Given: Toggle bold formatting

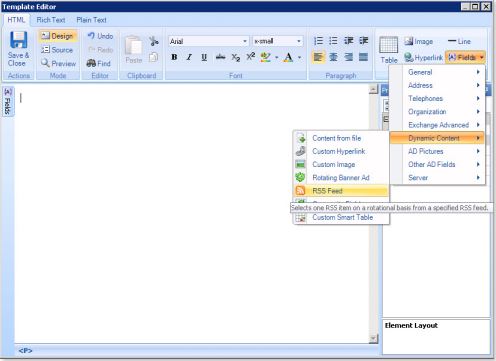Looking at the screenshot, I should pos(174,57).
